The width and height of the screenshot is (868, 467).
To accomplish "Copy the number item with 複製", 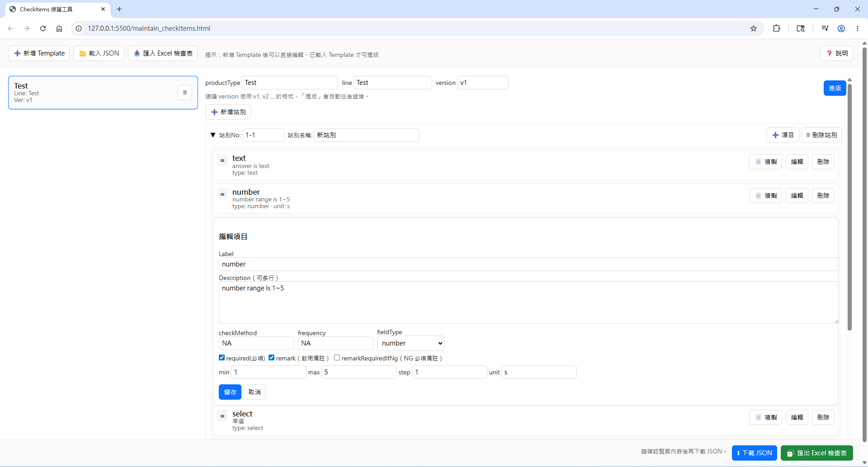I will point(765,196).
